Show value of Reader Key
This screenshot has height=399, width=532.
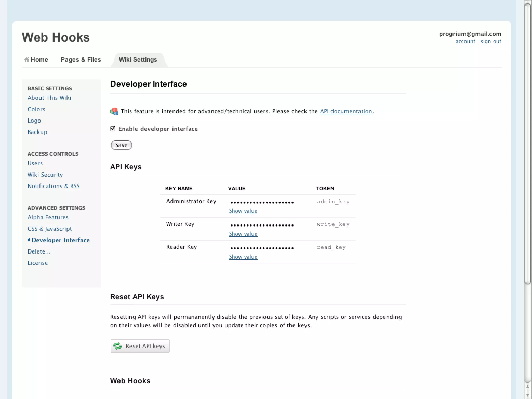(243, 257)
